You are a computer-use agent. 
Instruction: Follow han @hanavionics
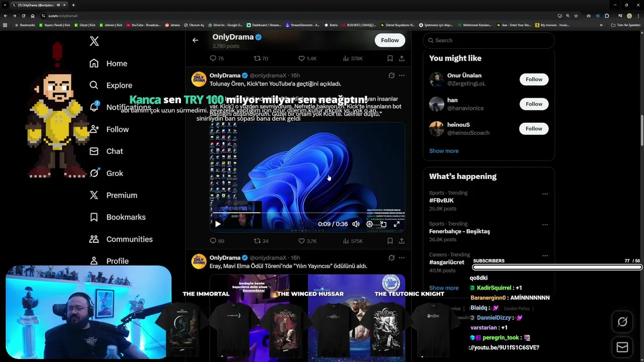(x=534, y=104)
